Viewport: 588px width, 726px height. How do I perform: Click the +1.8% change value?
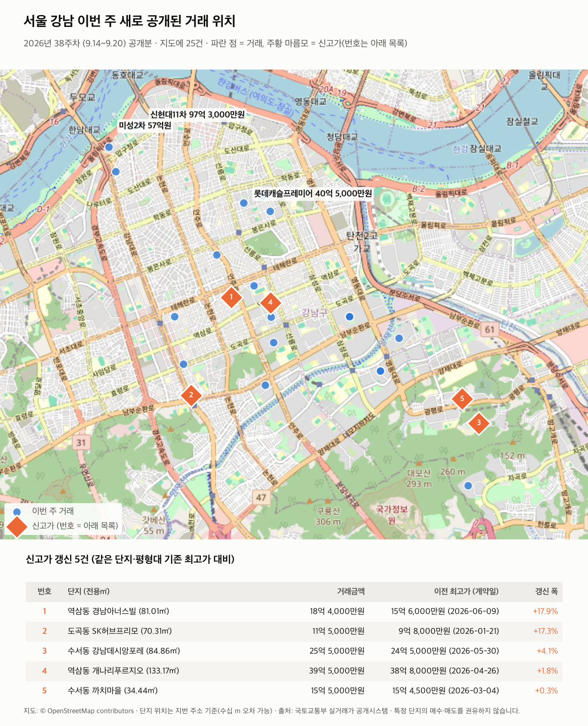pos(547,671)
